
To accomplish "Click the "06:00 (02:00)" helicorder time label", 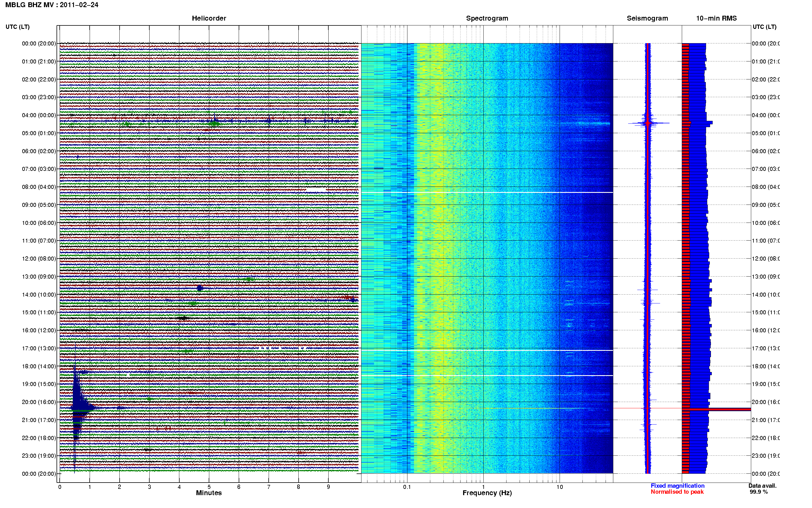I will coord(39,151).
